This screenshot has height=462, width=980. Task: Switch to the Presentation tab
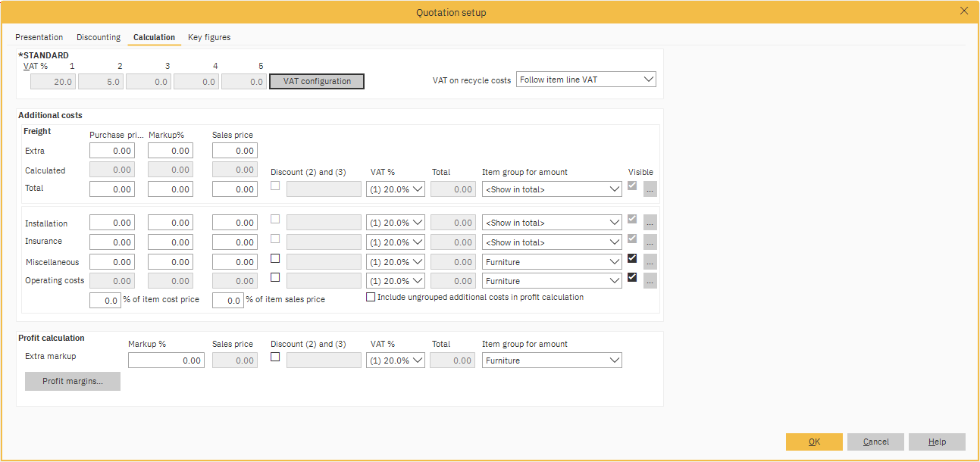click(39, 37)
